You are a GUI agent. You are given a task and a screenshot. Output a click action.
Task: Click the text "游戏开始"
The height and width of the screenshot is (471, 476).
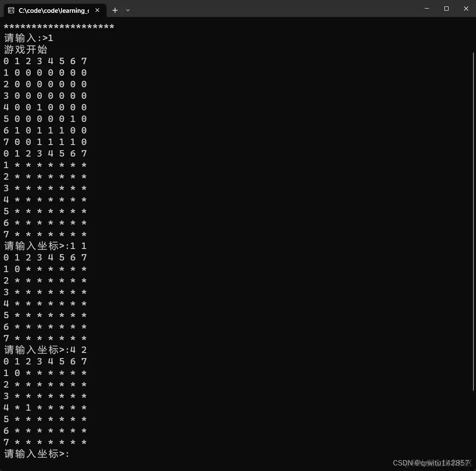pos(26,50)
